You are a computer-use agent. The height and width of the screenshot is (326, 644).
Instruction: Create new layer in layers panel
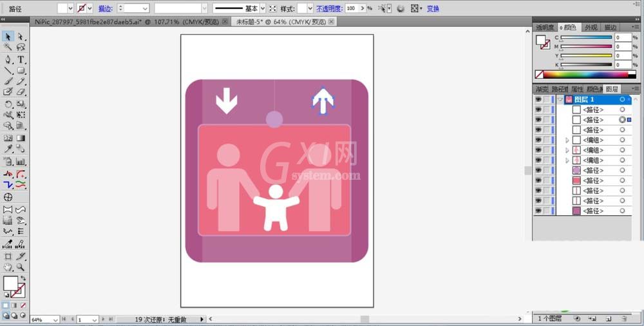[609, 319]
